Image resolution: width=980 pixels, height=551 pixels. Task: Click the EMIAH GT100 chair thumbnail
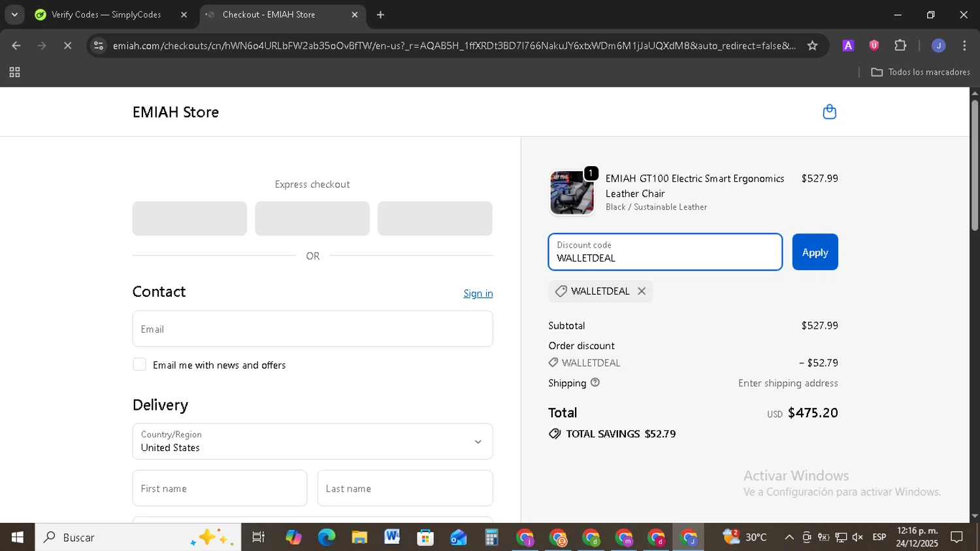tap(572, 193)
